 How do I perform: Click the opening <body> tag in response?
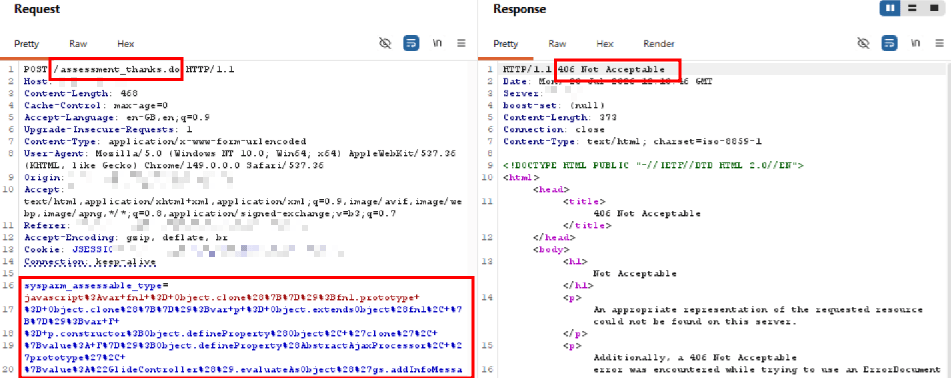(551, 249)
